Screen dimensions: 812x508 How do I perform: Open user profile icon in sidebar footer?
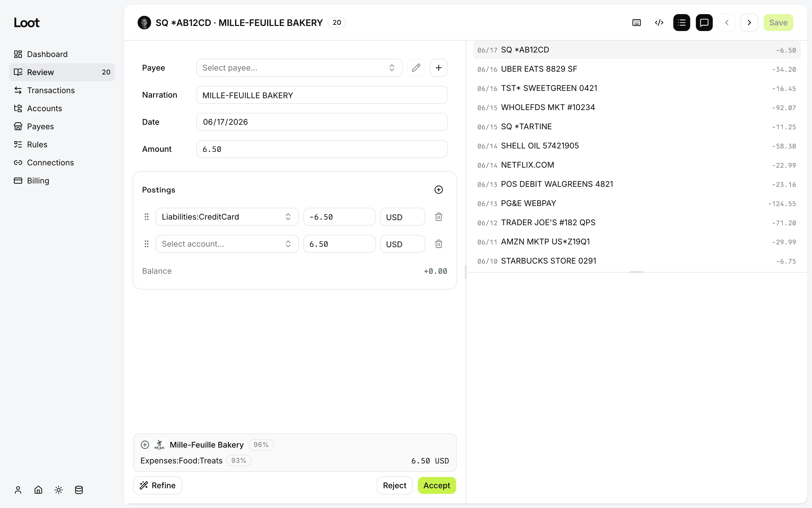tap(18, 490)
